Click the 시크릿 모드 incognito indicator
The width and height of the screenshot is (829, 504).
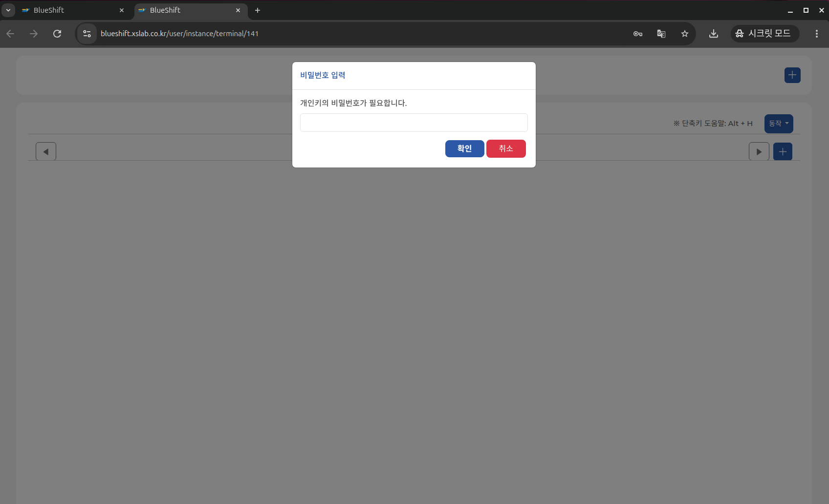[764, 34]
